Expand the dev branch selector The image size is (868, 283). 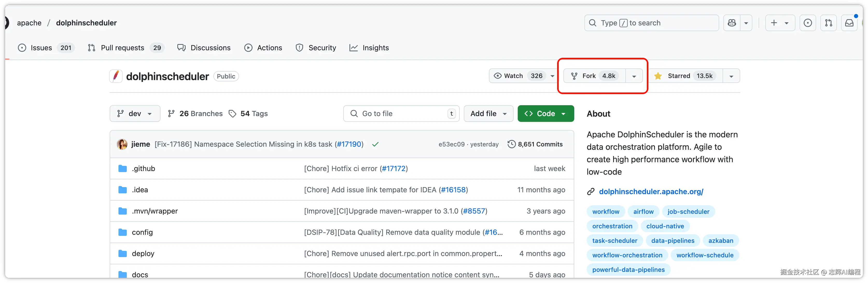[x=135, y=114]
